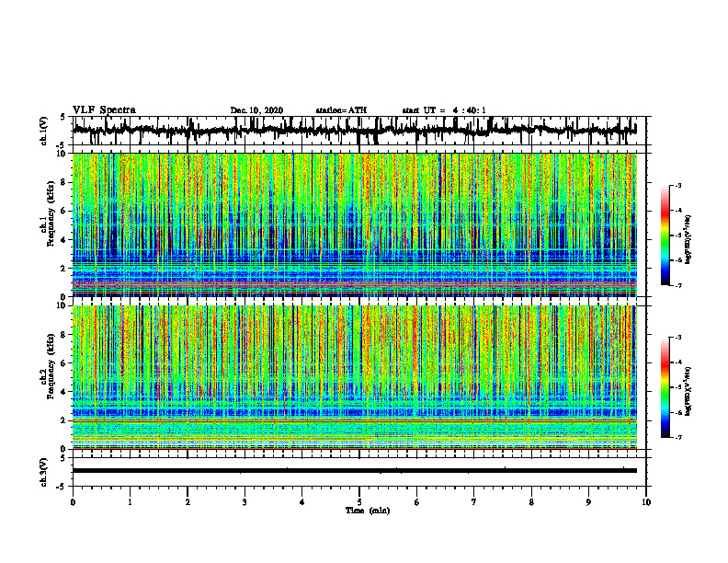Click the ch.2 spectrogram color bar
The image size is (728, 563).
click(x=665, y=387)
